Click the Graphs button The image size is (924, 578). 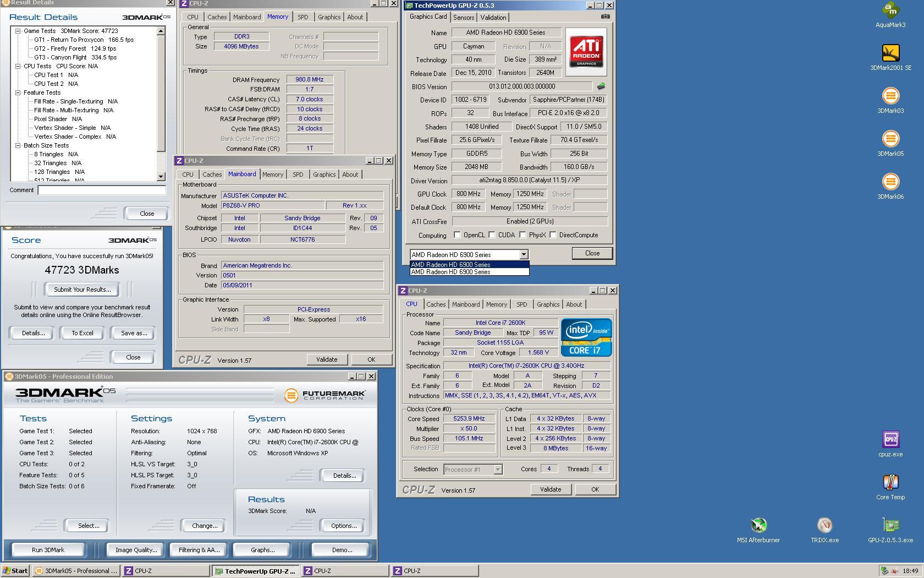[263, 550]
